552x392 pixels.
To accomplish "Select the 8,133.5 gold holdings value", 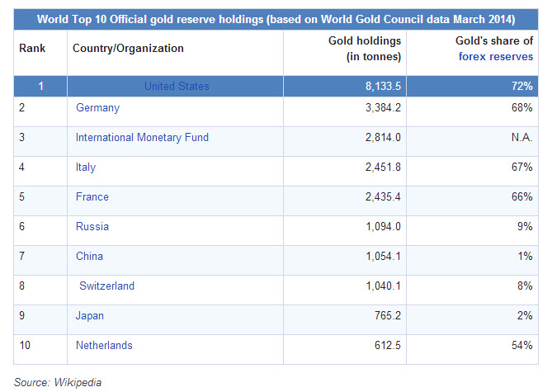I will [383, 86].
